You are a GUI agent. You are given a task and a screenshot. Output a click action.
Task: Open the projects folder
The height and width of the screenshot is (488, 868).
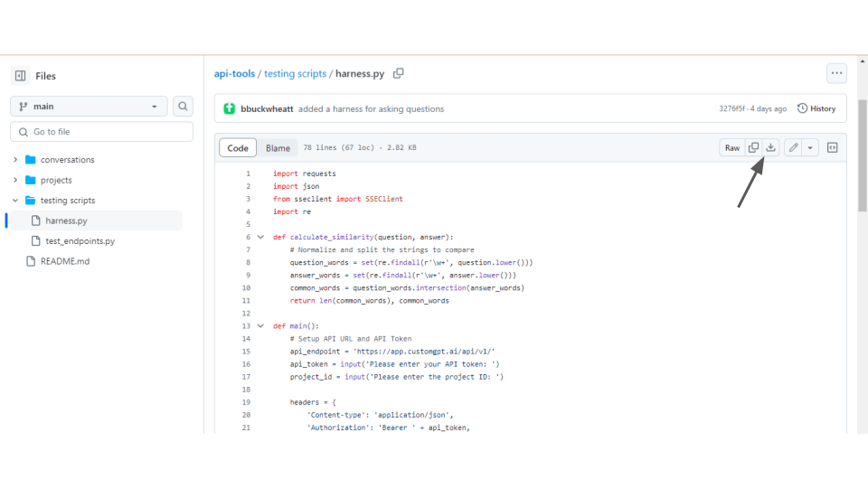pos(56,181)
